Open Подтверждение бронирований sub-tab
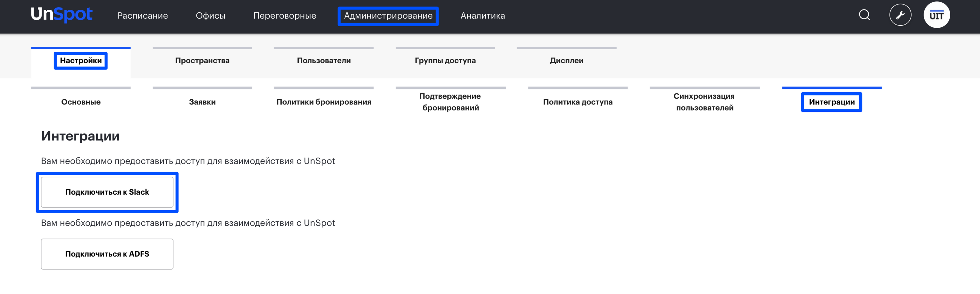Screen dimensions: 980x294 (x=451, y=102)
